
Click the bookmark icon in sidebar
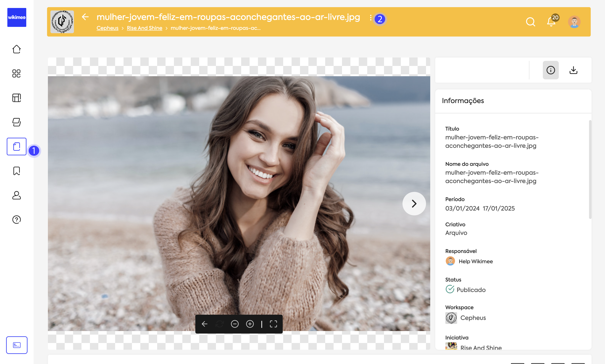point(16,171)
